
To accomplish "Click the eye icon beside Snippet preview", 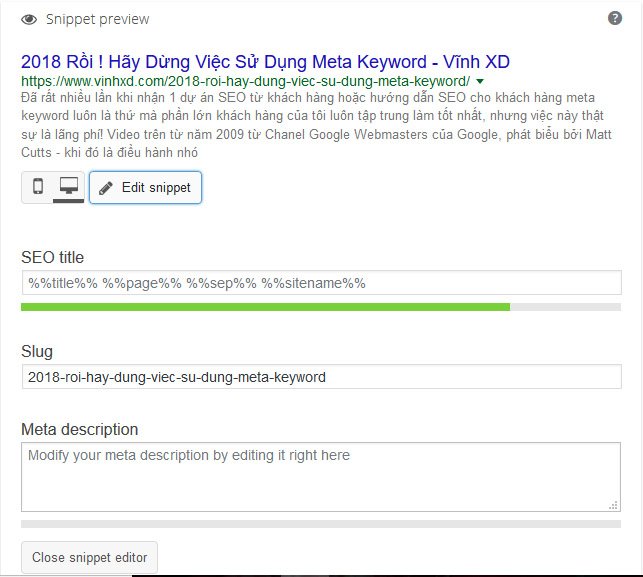I will [29, 19].
